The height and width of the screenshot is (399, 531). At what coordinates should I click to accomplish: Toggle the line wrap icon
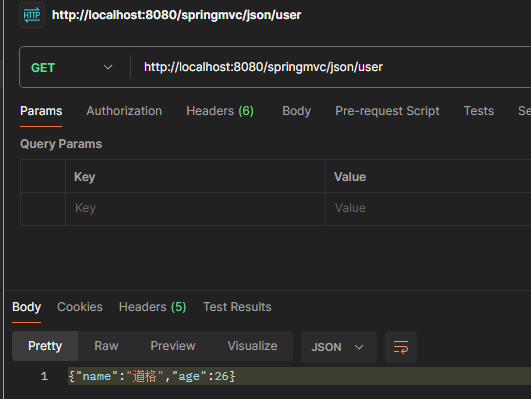401,347
